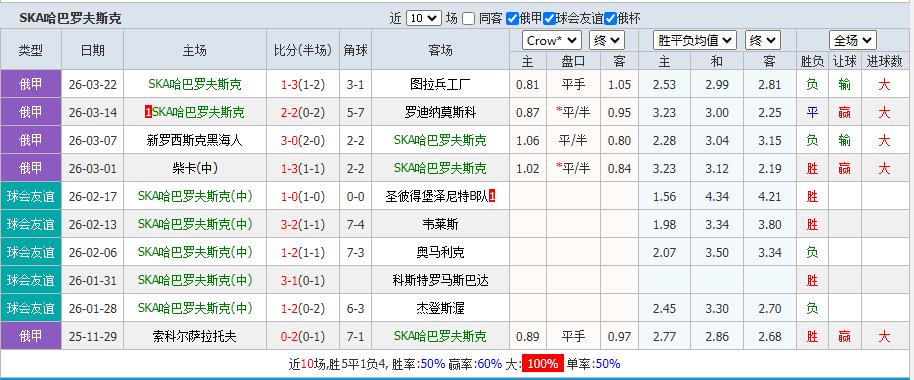Click the 3-0(2-0) score on 26-03-07
The width and height of the screenshot is (914, 380).
tap(303, 140)
